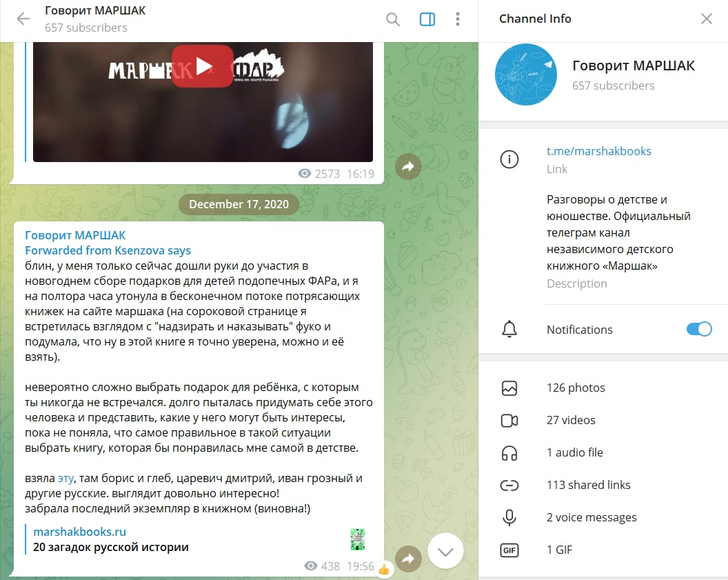Play the YouTube video preview
Image resolution: width=728 pixels, height=580 pixels.
point(203,66)
